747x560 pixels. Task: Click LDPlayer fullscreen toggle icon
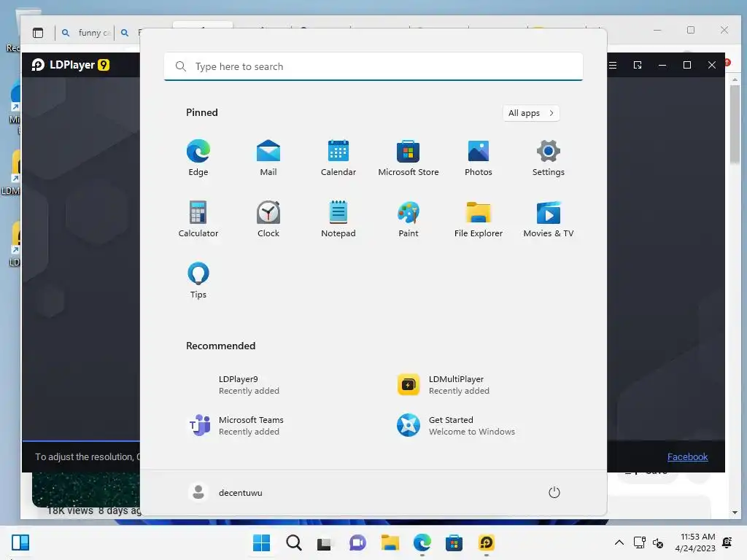[638, 65]
